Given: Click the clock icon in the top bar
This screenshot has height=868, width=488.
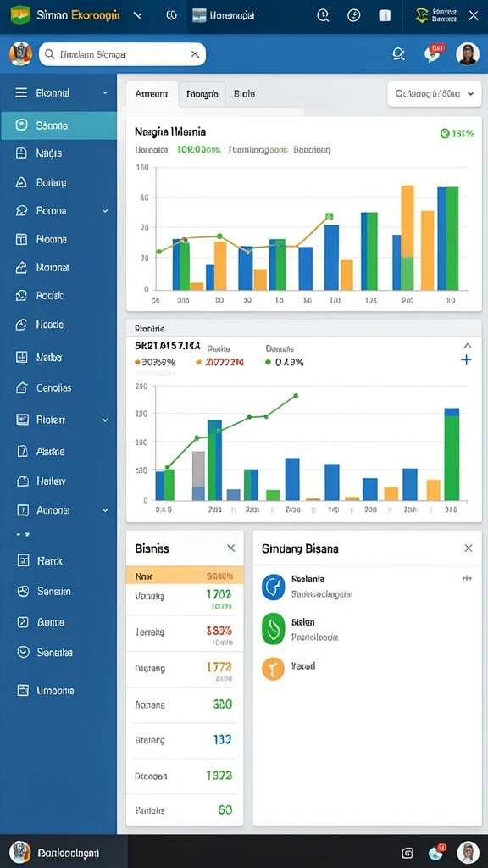Looking at the screenshot, I should 323,15.
